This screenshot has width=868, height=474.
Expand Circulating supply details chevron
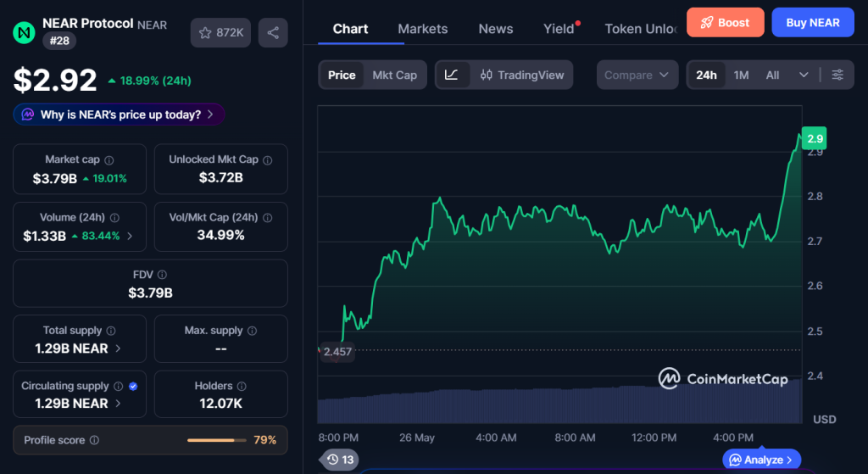(x=118, y=404)
